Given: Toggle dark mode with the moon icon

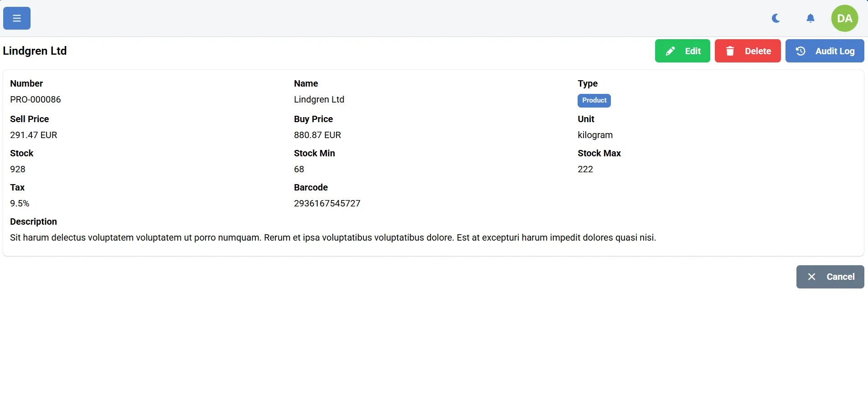Looking at the screenshot, I should [x=775, y=18].
